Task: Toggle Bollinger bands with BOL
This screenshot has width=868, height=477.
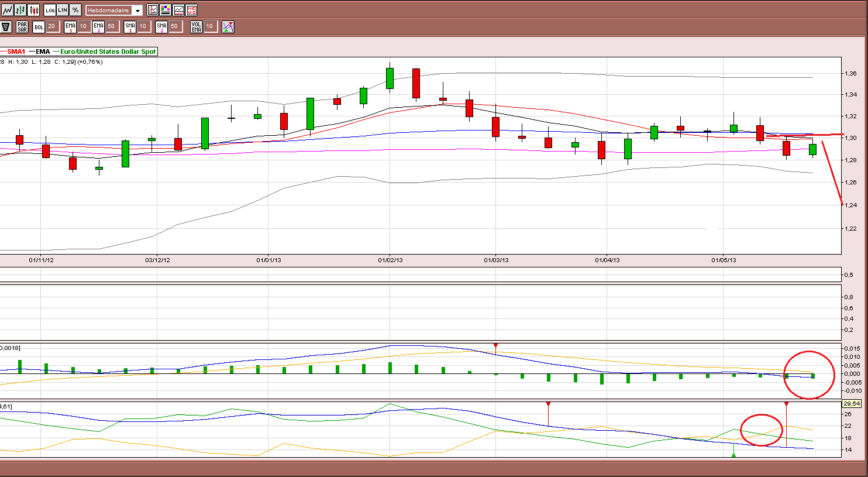Action: (x=39, y=26)
